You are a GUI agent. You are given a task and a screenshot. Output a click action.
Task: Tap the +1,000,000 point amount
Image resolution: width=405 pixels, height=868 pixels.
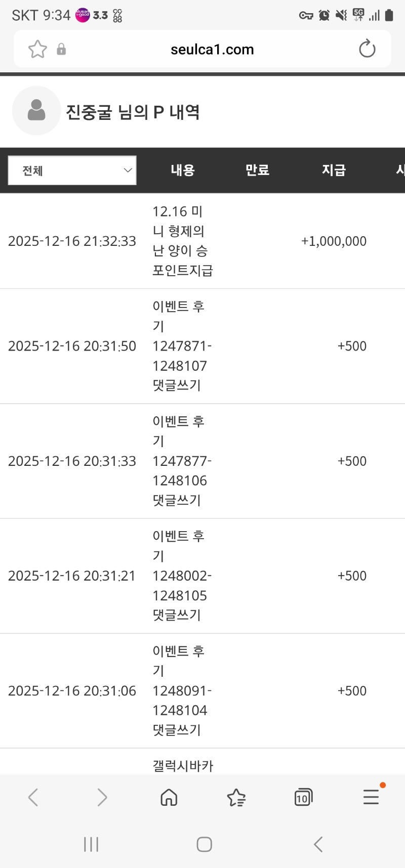(334, 241)
